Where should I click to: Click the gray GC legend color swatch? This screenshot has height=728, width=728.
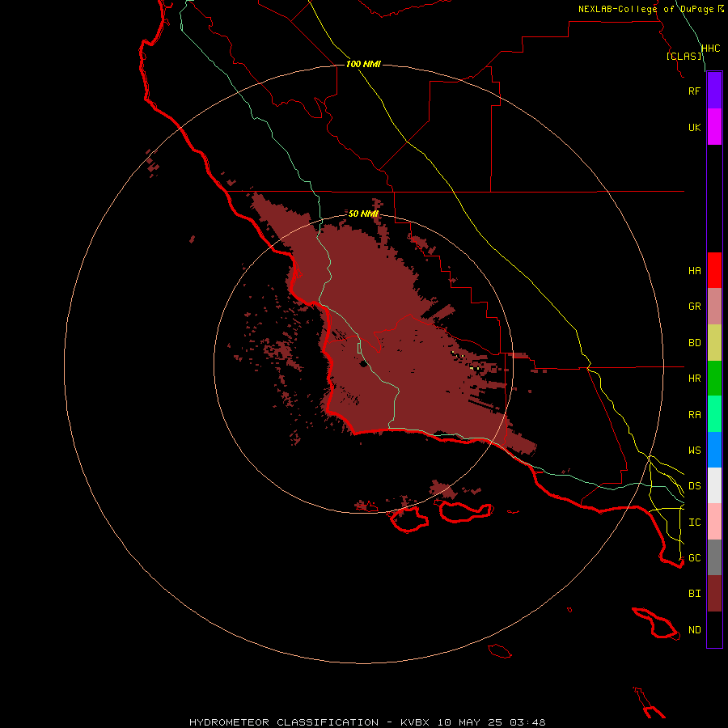714,557
